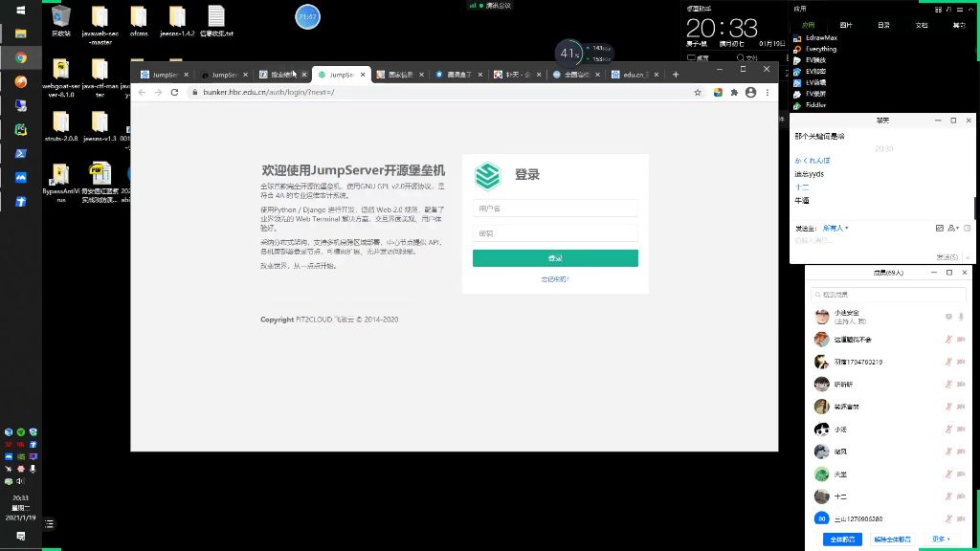
Task: Click the blue 21:47 timer bubble
Action: 307,17
